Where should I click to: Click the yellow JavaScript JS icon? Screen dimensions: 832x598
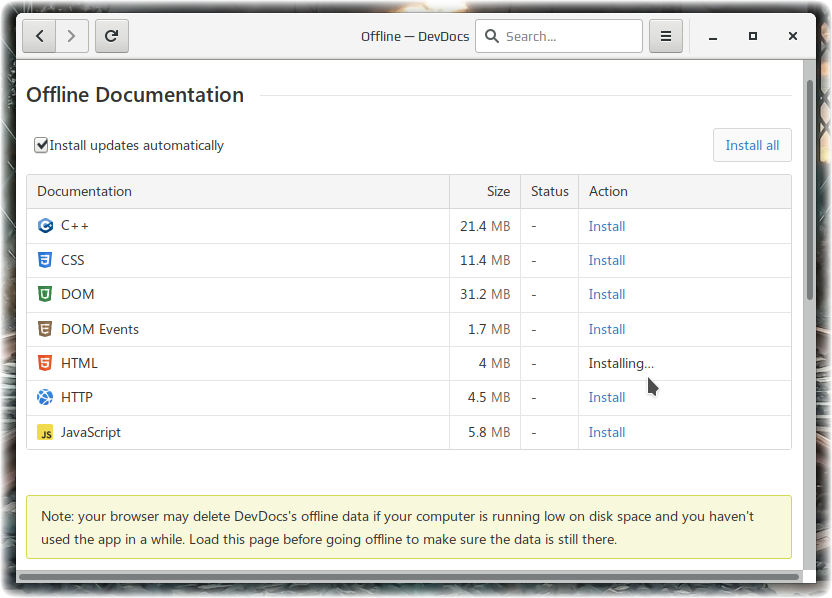(x=45, y=432)
